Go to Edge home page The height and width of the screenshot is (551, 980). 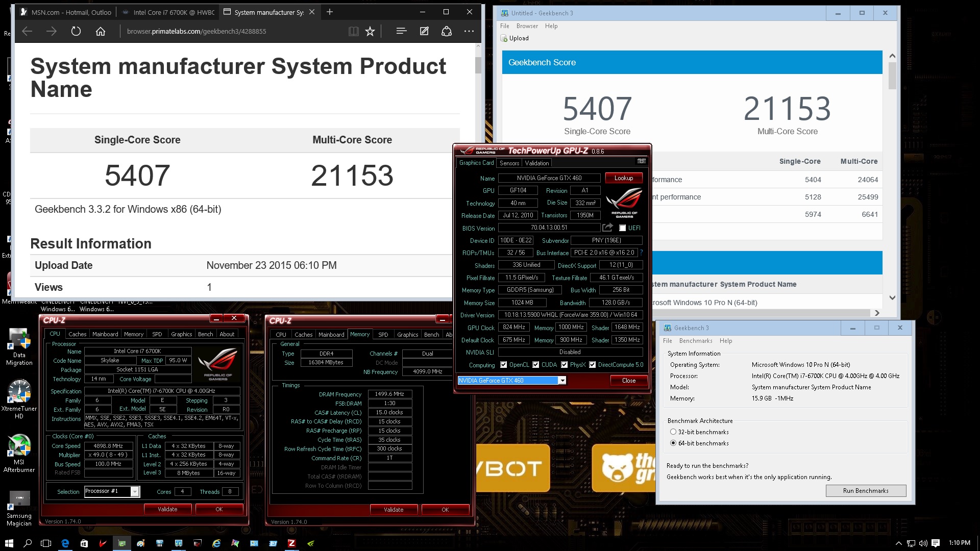click(101, 31)
